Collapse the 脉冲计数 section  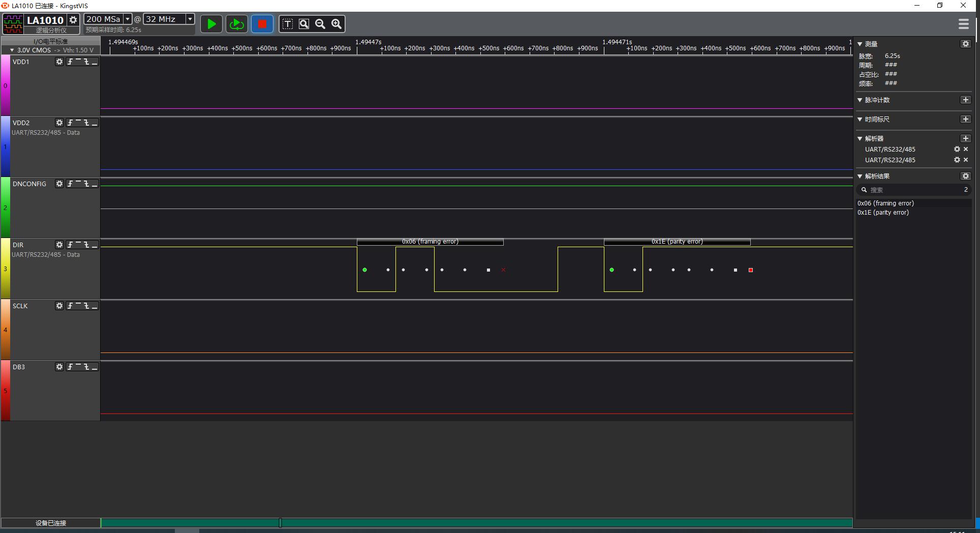860,100
